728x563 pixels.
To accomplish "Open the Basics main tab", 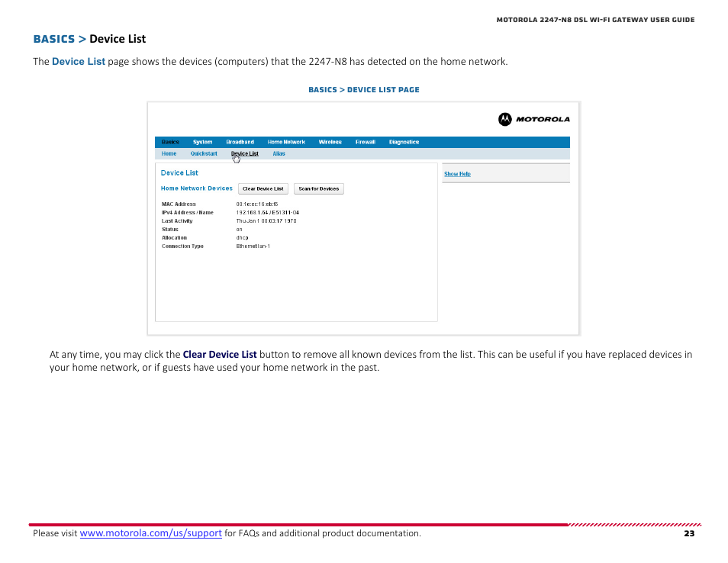I will (x=170, y=142).
